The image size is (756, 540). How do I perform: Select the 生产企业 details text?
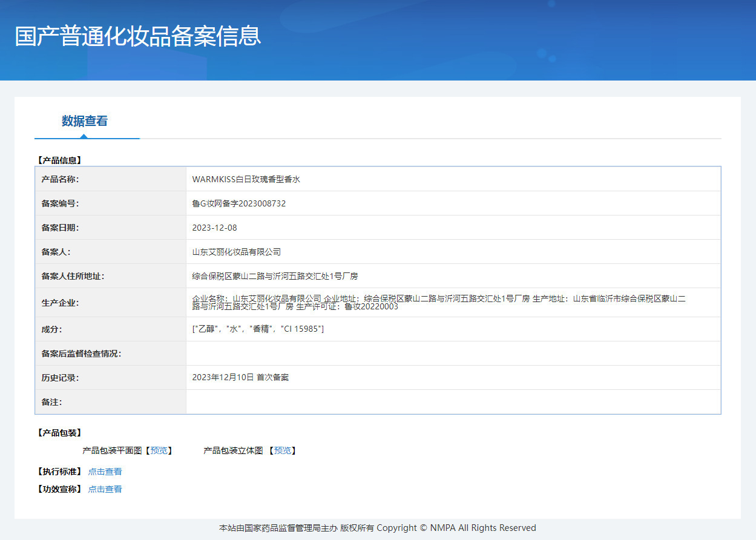(x=439, y=303)
